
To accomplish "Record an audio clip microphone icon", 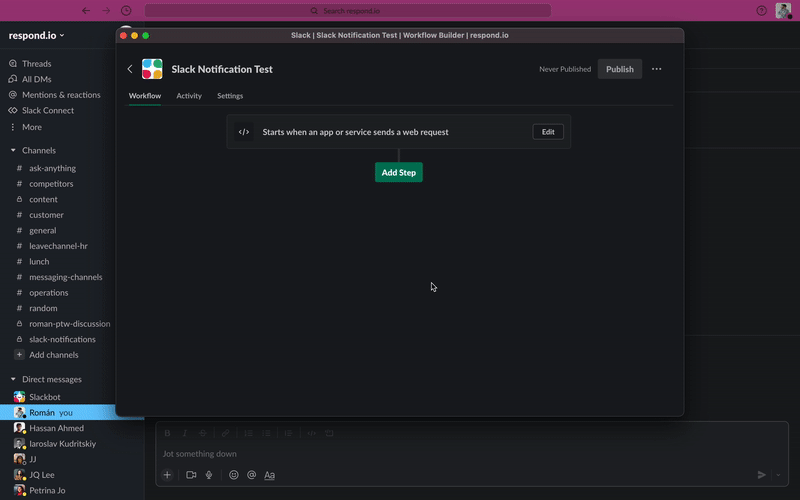I will (x=209, y=475).
